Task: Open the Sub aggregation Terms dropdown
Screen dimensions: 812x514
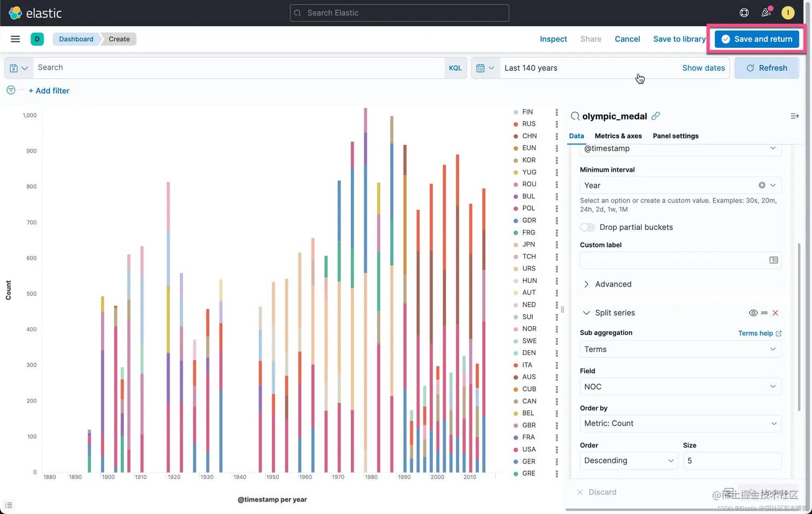Action: tap(680, 349)
